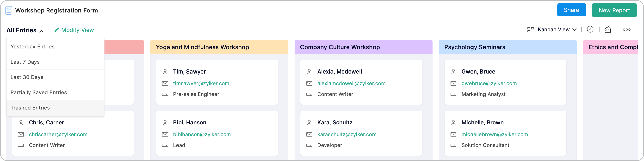Viewport: 644px width, 161px height.
Task: Click the Share button
Action: click(x=571, y=10)
